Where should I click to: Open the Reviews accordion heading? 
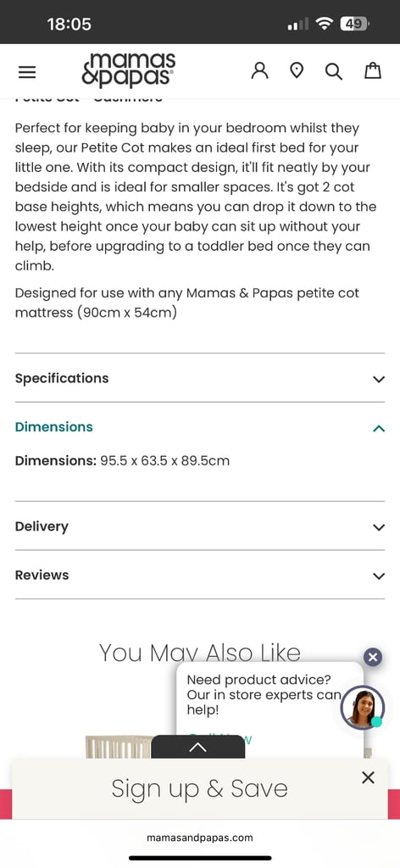42,576
